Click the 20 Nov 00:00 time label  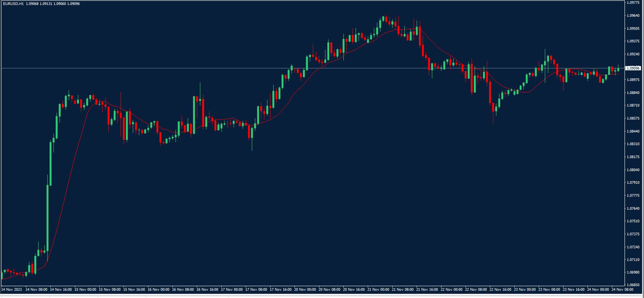click(305, 290)
